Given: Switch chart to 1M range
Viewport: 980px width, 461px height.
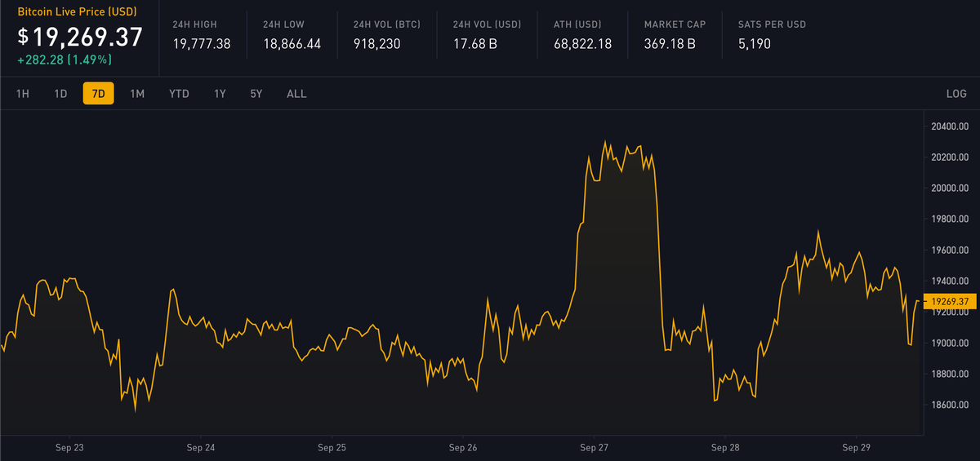Looking at the screenshot, I should click(x=137, y=94).
